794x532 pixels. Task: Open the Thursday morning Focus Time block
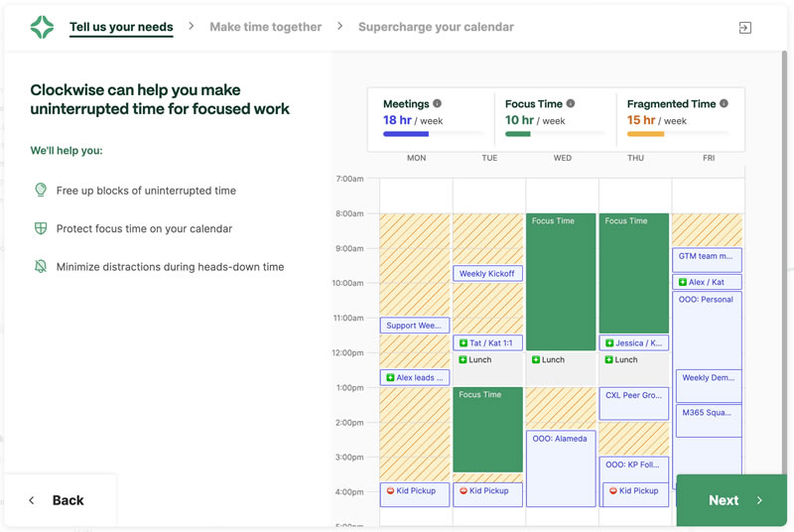pyautogui.click(x=634, y=273)
